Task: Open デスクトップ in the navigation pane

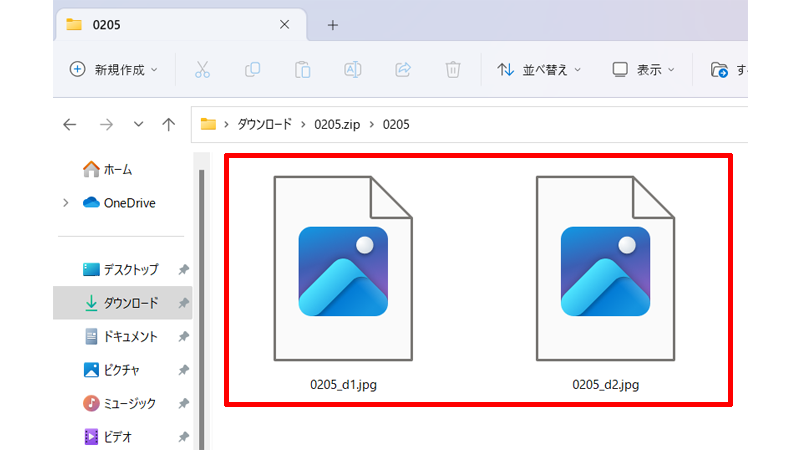Action: coord(121,269)
